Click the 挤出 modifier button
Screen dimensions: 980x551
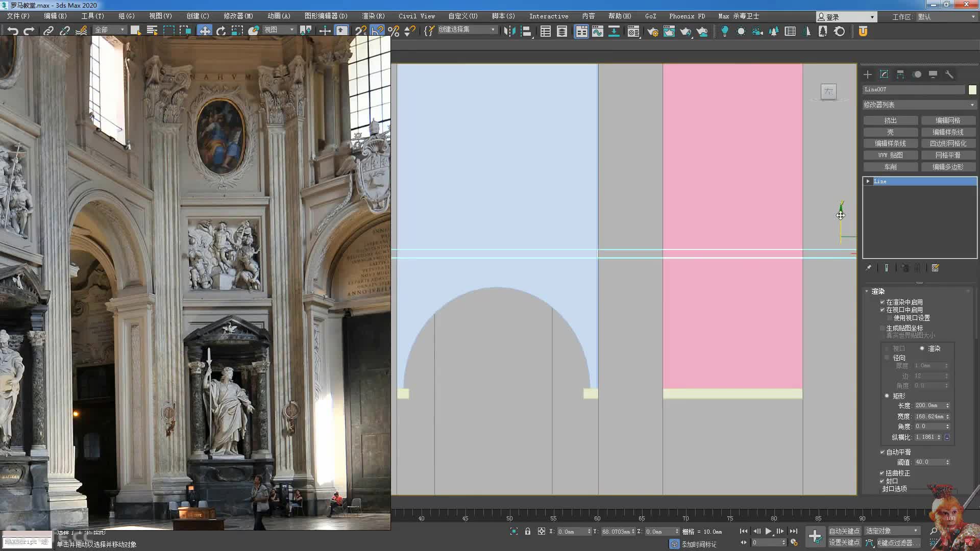click(891, 120)
